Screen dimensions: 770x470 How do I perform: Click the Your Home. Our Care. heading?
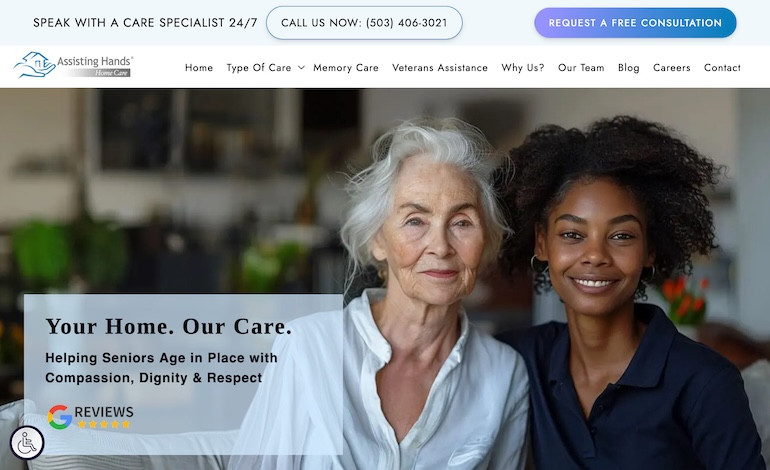pos(168,327)
